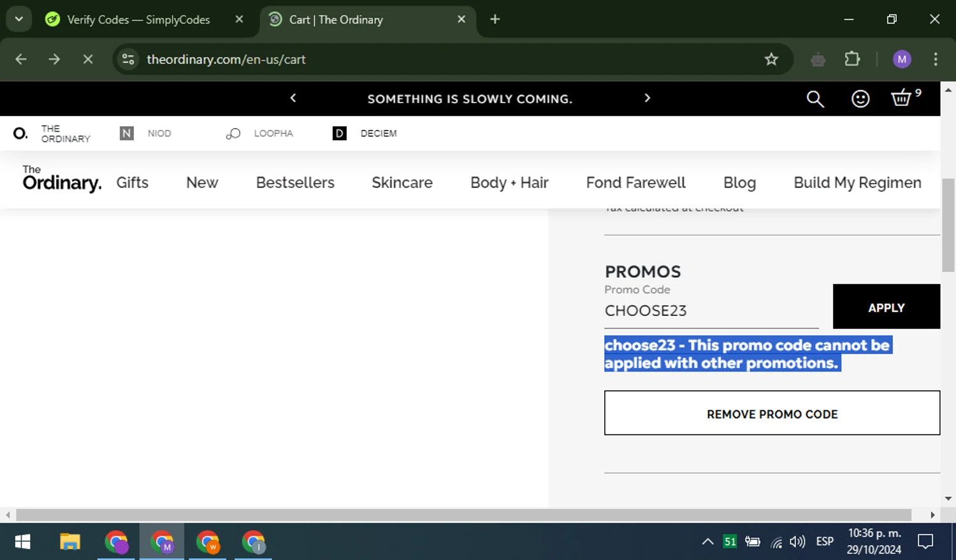The width and height of the screenshot is (956, 560).
Task: Show next announcement with right chevron
Action: pyautogui.click(x=648, y=98)
